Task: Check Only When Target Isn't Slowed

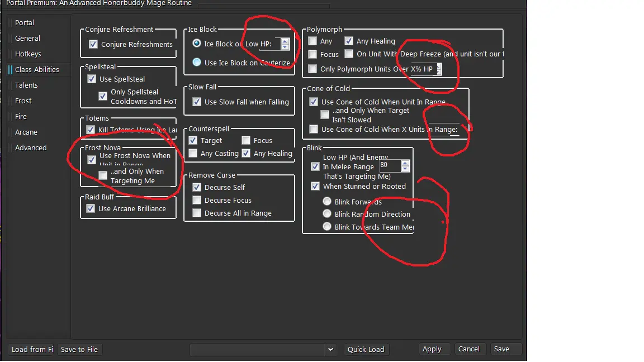Action: click(324, 115)
